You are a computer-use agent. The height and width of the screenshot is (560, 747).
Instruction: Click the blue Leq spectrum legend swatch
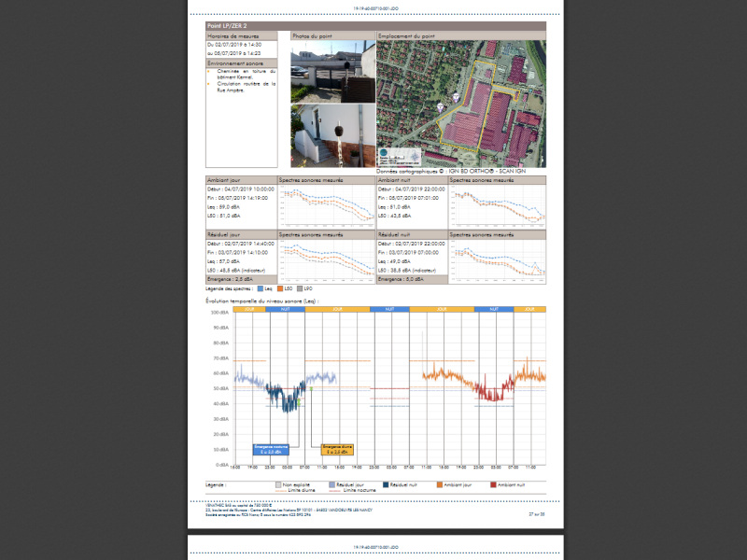pyautogui.click(x=261, y=288)
